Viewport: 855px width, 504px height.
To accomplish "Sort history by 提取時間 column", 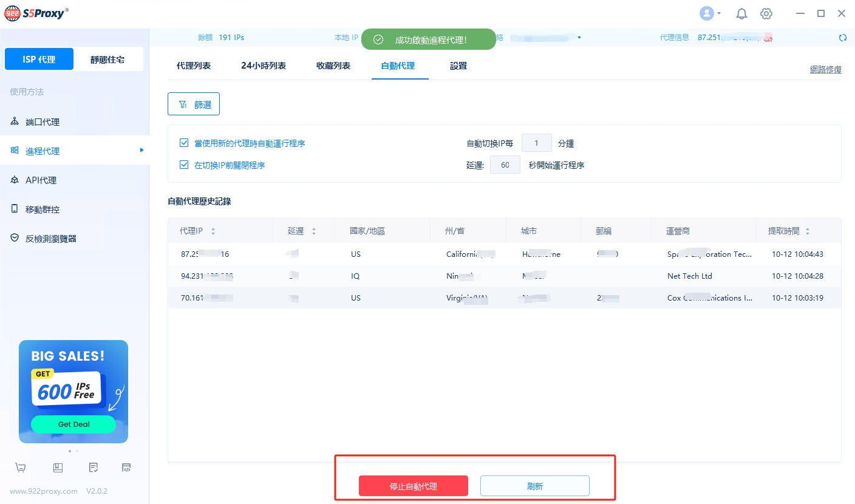I will coord(807,231).
